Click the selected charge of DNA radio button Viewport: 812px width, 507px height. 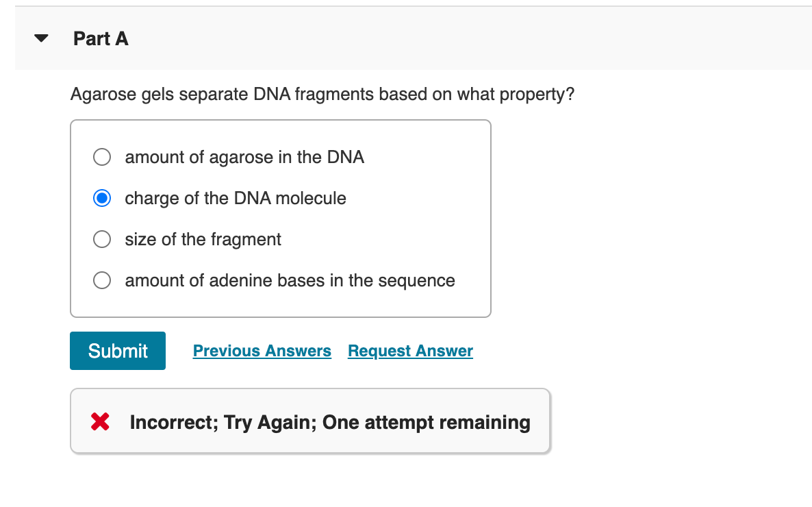coord(102,199)
